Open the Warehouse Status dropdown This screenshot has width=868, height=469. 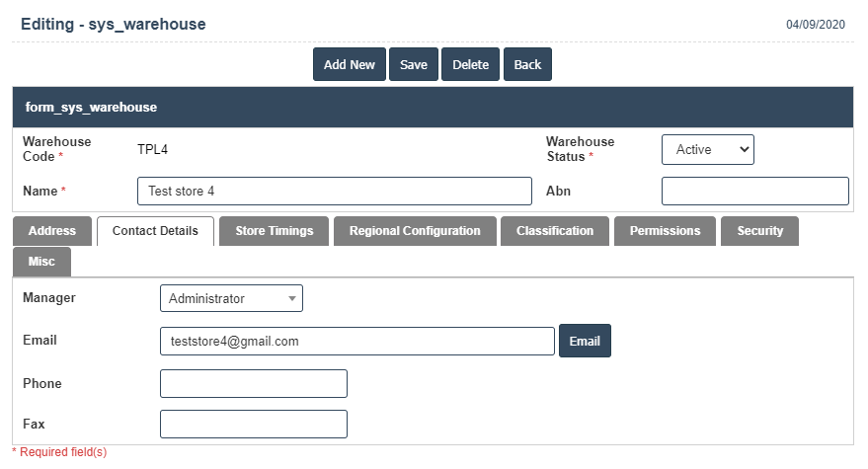tap(707, 149)
